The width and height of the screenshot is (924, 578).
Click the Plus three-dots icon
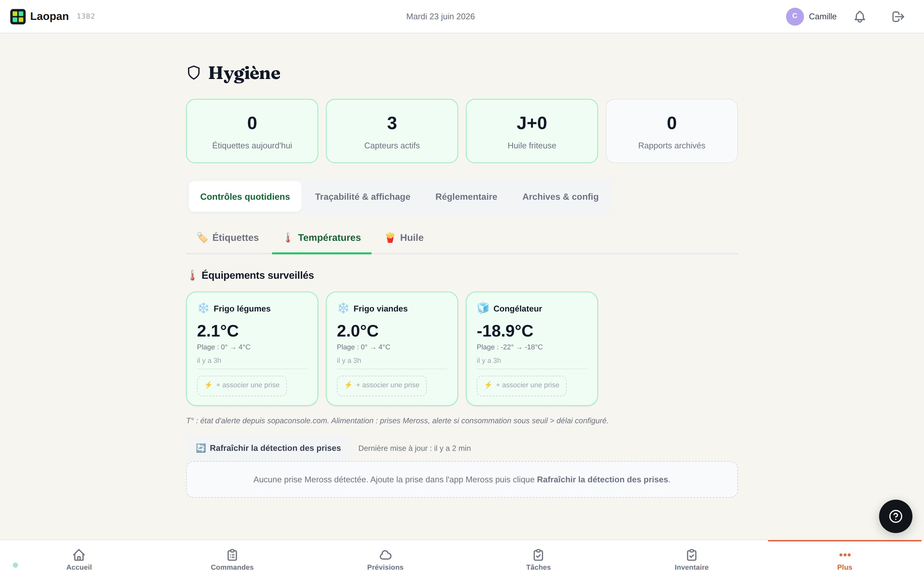point(844,555)
